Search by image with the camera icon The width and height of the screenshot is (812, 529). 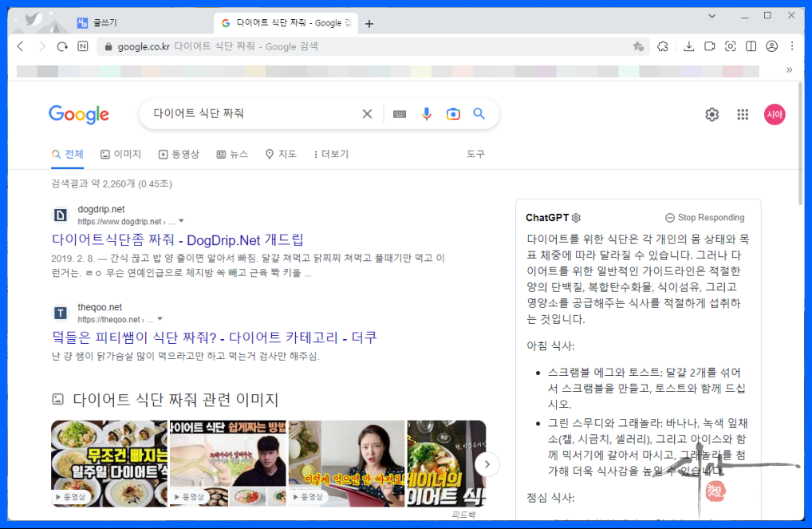[x=453, y=114]
